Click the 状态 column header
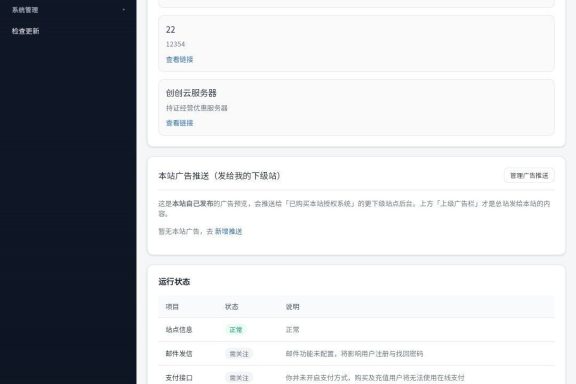This screenshot has height=384, width=576. coord(231,307)
